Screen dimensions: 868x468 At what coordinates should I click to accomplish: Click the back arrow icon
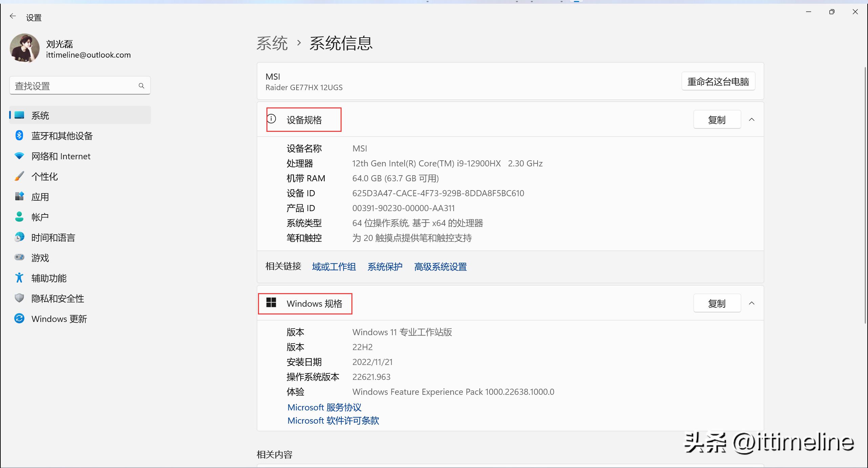tap(13, 16)
